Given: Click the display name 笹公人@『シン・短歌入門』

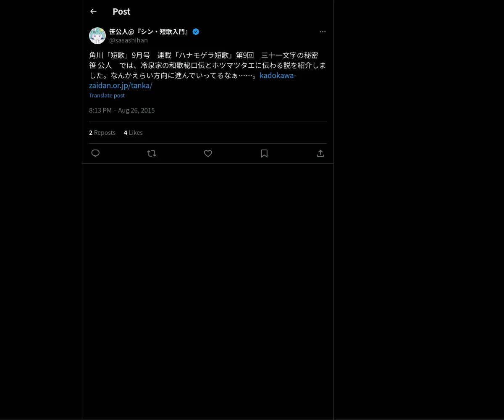Looking at the screenshot, I should coord(150,31).
